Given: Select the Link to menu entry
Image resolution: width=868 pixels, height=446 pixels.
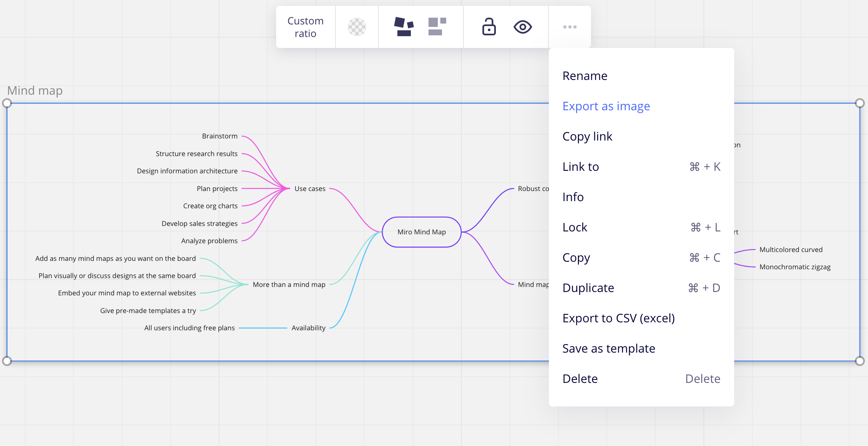Looking at the screenshot, I should [x=580, y=167].
